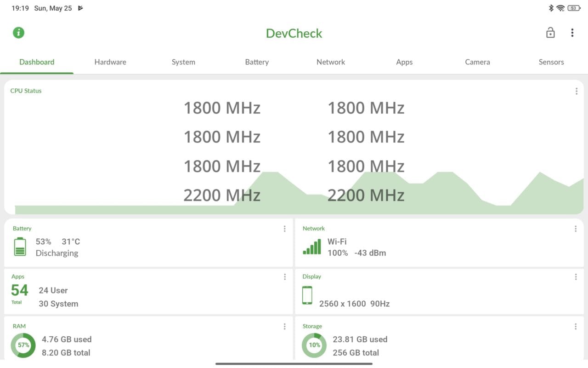Tap the green info icon

pyautogui.click(x=18, y=33)
